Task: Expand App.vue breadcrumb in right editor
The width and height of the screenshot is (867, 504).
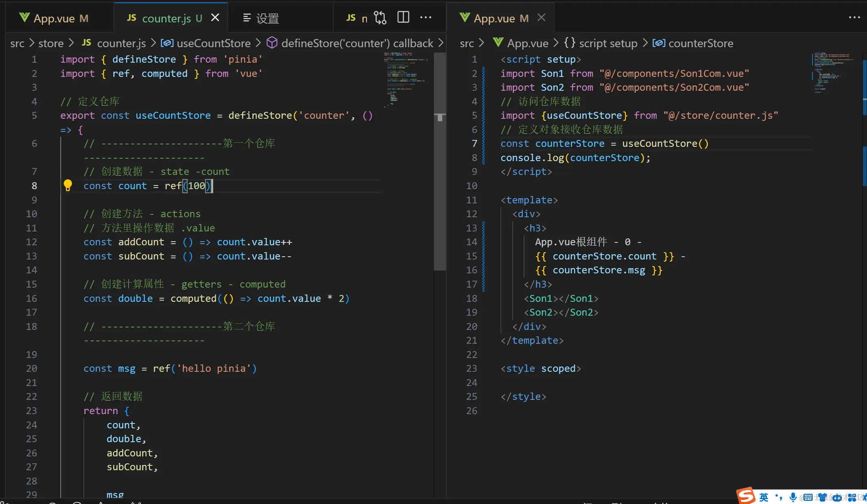Action: [x=520, y=43]
